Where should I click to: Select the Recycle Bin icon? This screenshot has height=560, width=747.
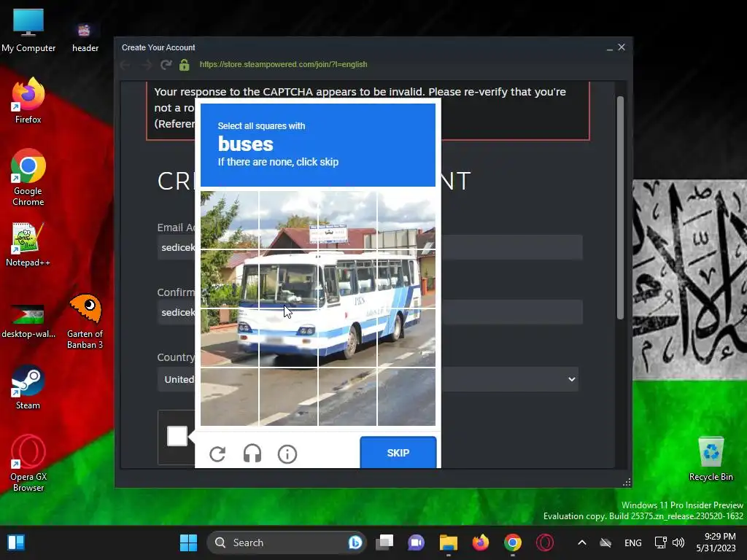coord(711,459)
